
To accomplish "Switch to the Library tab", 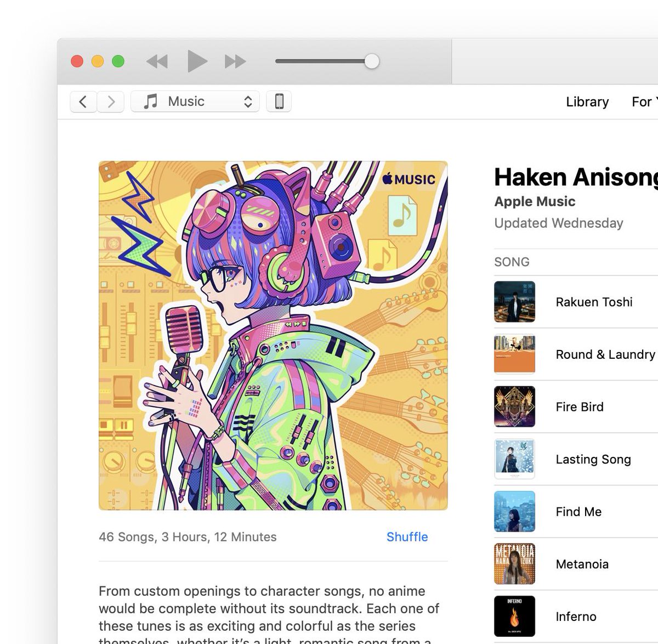I will [587, 102].
